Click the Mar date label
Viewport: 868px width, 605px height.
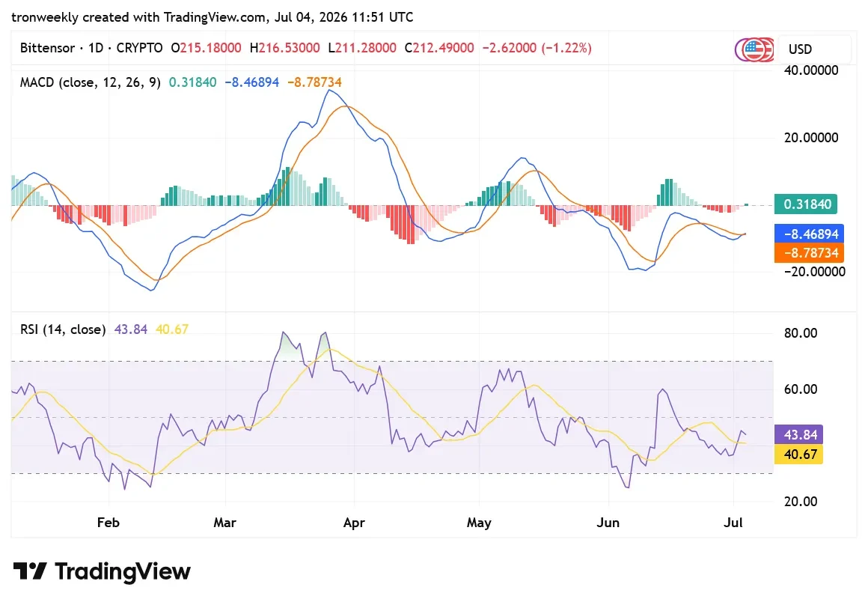pos(224,523)
